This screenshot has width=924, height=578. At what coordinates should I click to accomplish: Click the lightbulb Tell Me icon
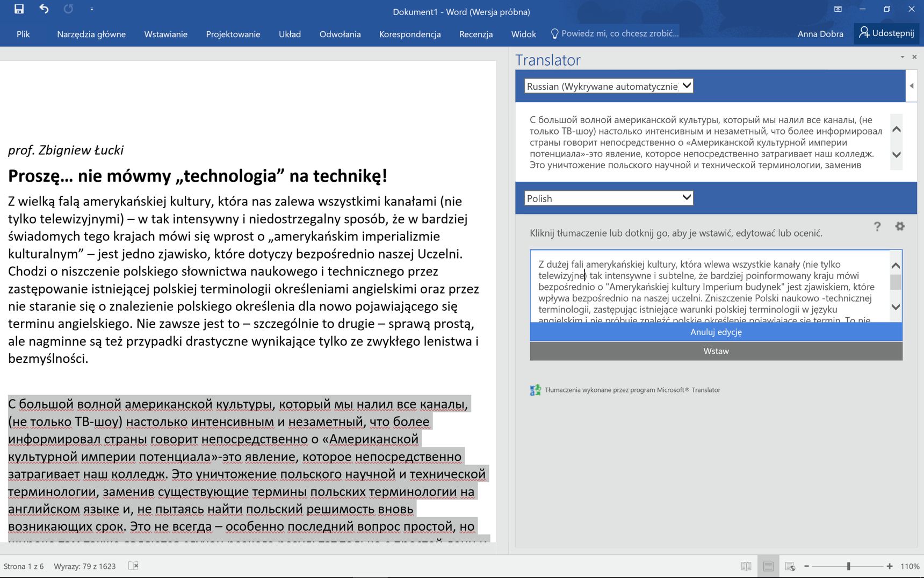pos(555,33)
